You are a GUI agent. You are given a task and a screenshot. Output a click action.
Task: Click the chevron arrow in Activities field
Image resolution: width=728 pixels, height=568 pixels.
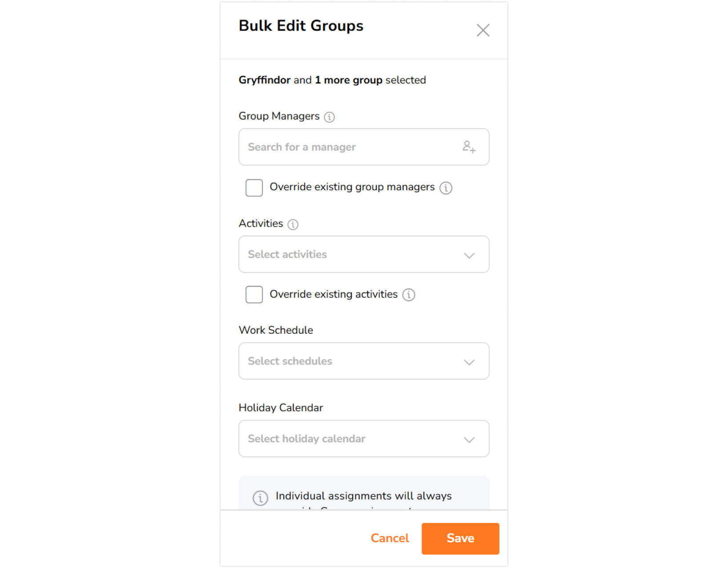tap(469, 256)
